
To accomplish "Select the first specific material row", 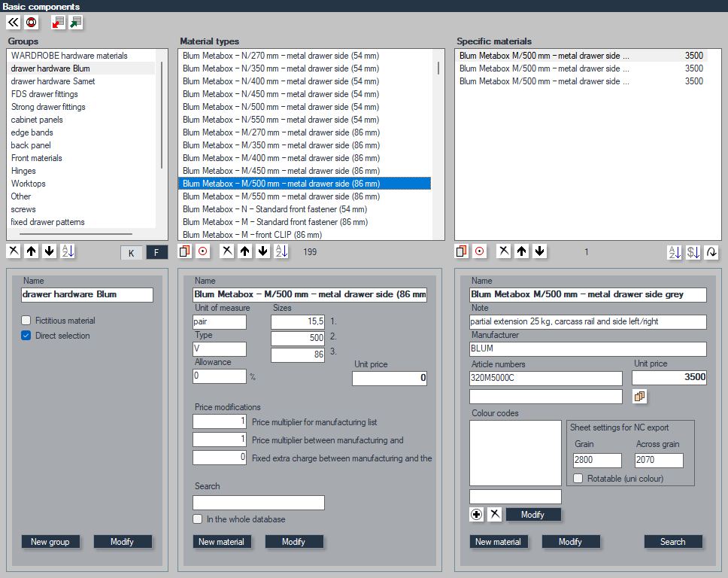I will coord(582,56).
